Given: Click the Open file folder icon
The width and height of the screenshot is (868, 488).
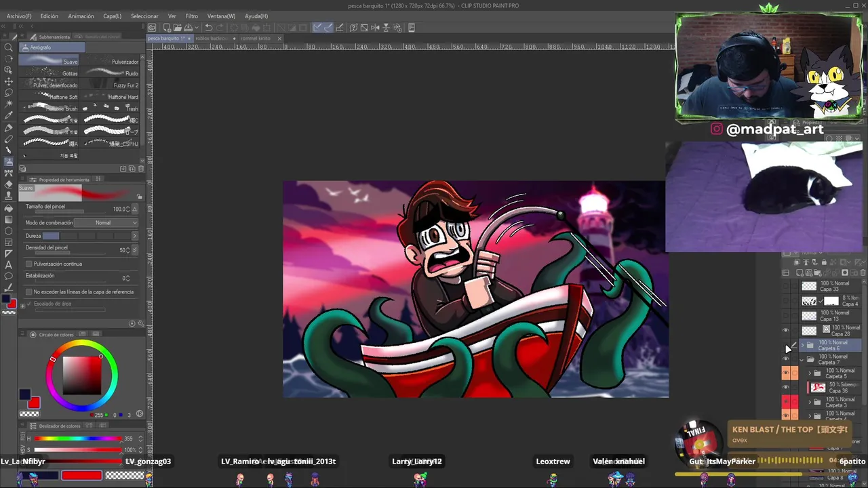Looking at the screenshot, I should 178,28.
